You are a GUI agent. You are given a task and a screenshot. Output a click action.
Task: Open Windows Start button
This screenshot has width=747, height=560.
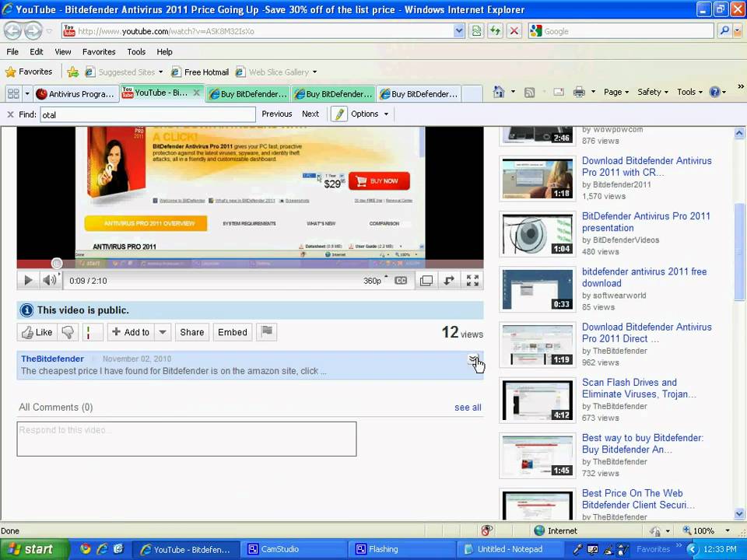click(34, 549)
